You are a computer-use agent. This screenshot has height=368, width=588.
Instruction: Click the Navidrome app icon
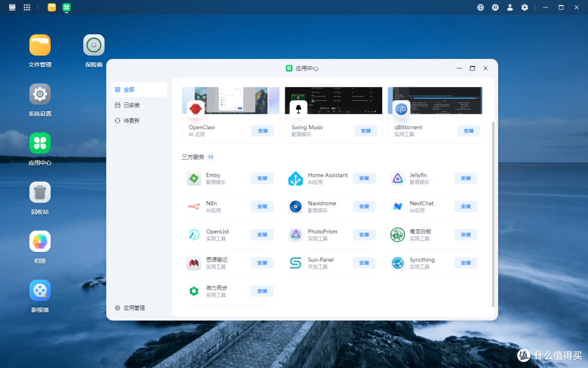(296, 207)
